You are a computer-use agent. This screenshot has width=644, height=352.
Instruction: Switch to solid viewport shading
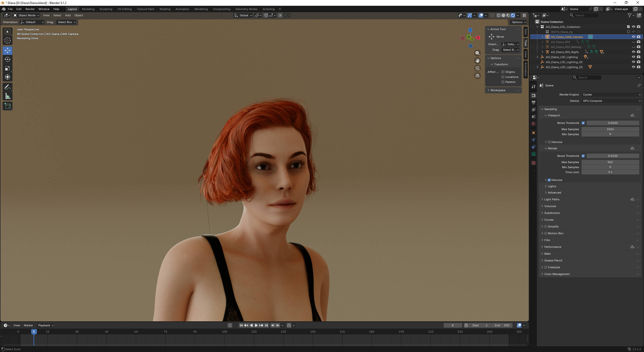click(x=503, y=15)
